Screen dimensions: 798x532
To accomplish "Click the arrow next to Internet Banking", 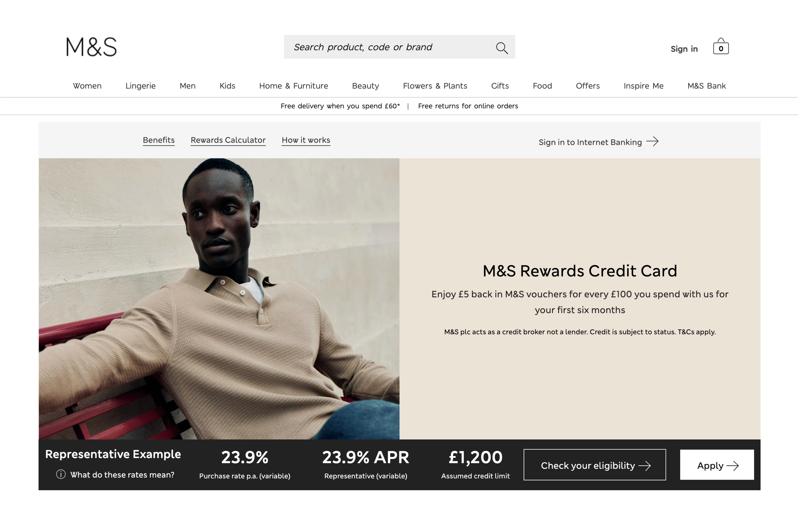I will click(x=652, y=142).
